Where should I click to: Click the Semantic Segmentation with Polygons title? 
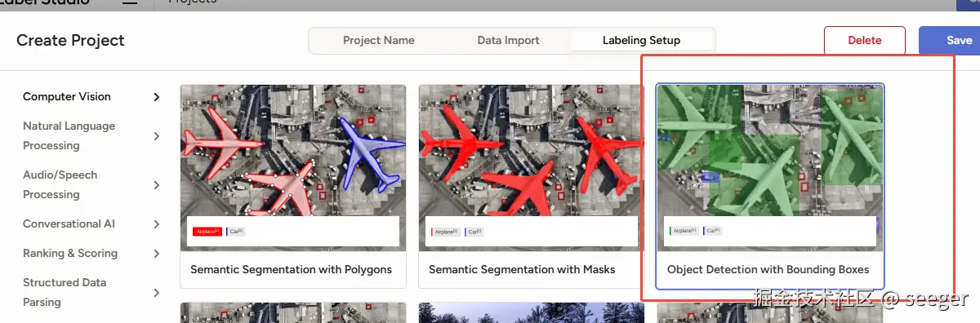291,269
